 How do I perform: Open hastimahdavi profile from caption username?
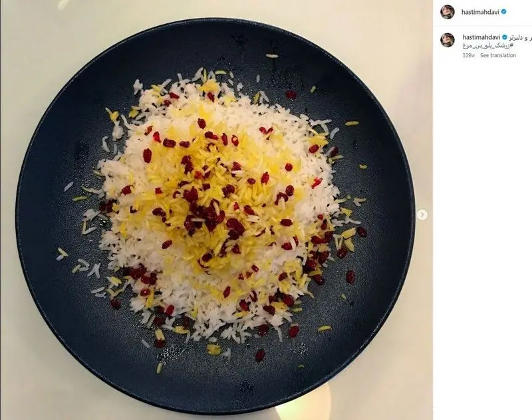click(481, 37)
